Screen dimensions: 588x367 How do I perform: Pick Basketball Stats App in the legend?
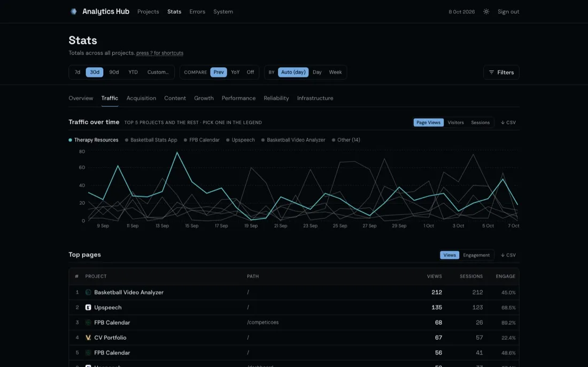coord(151,140)
